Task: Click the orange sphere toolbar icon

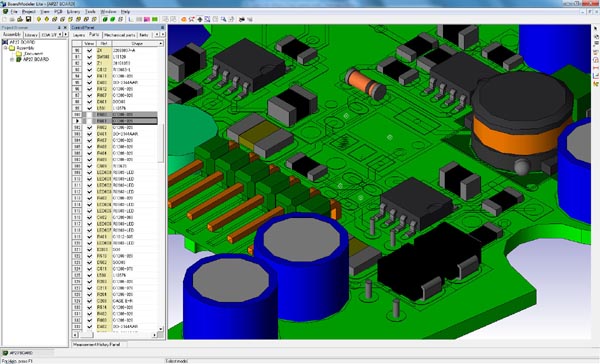Action: tap(184, 19)
